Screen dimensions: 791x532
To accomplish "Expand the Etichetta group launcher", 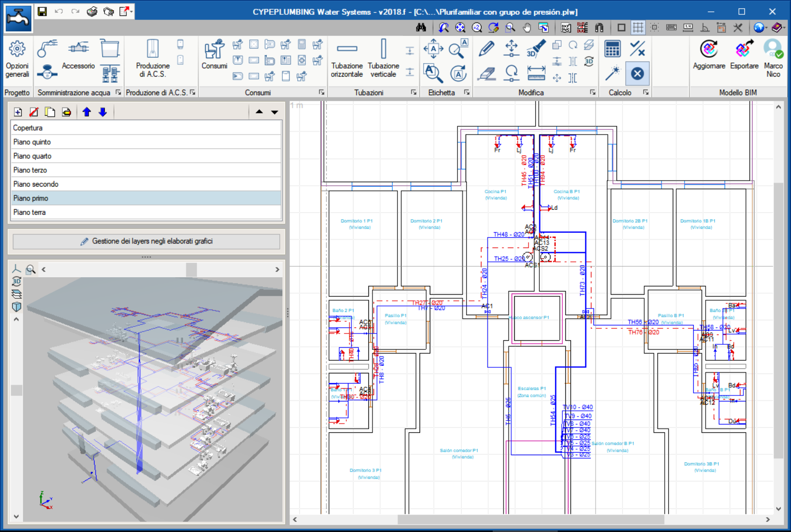I will 467,93.
